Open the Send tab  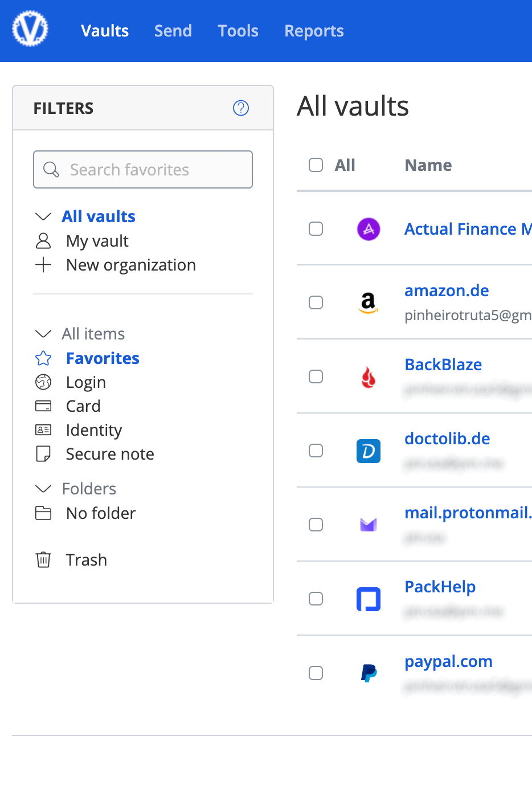click(x=173, y=31)
